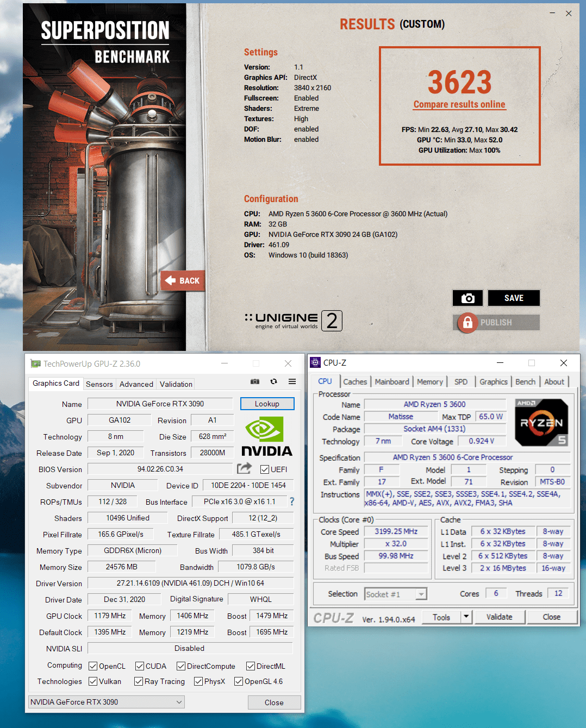Click the Driver Version field in GPU-Z

pos(190,583)
